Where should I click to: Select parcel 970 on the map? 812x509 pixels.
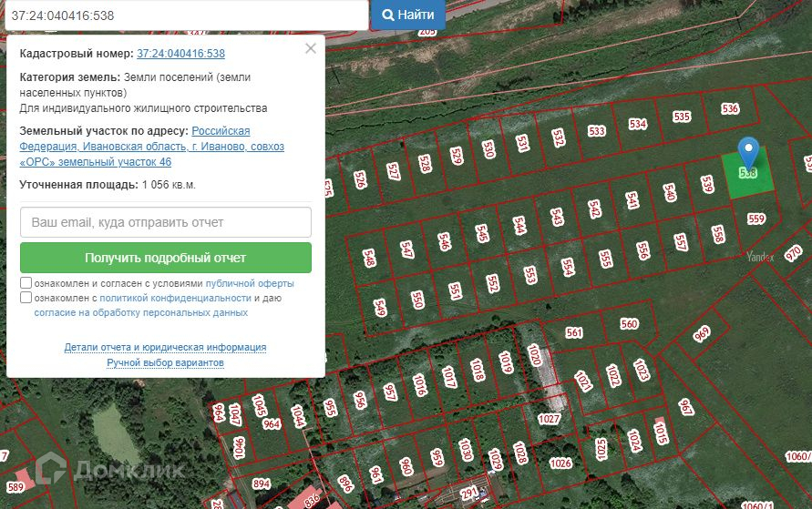[x=794, y=253]
